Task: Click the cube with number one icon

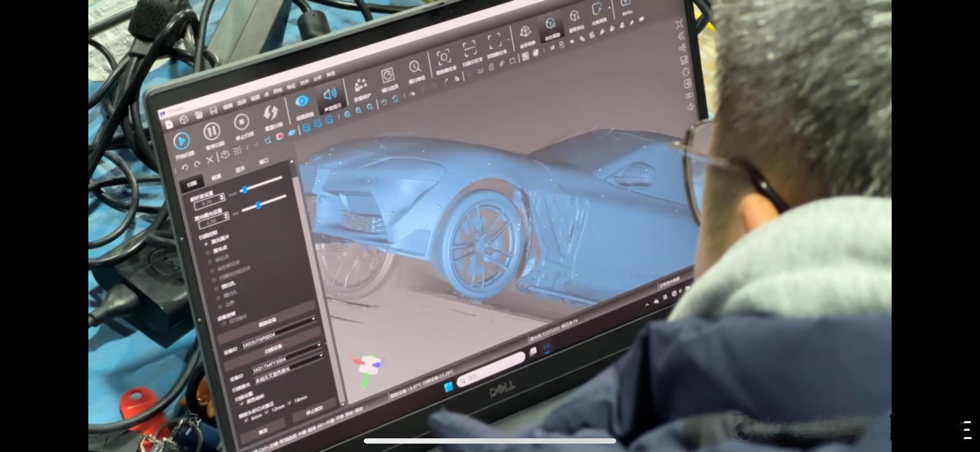Action: 574,16
